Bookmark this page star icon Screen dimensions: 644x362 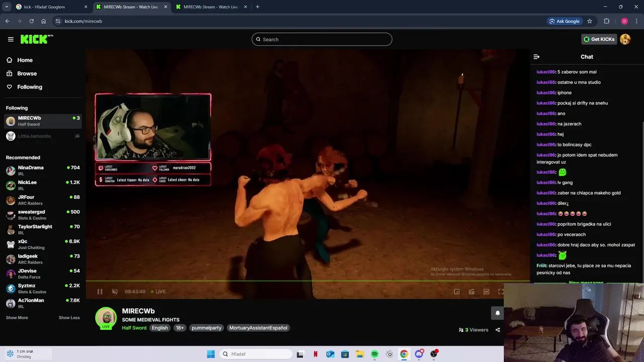coord(589,21)
